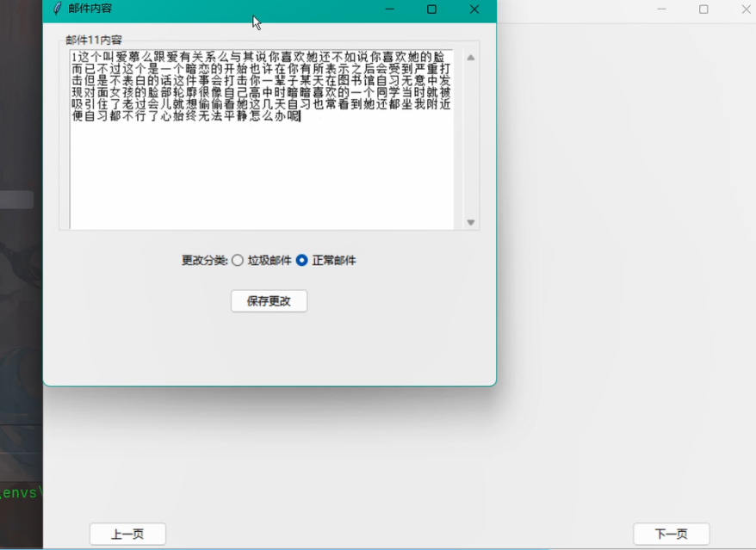756x550 pixels.
Task: Click inside the email content text box
Action: pos(261,139)
